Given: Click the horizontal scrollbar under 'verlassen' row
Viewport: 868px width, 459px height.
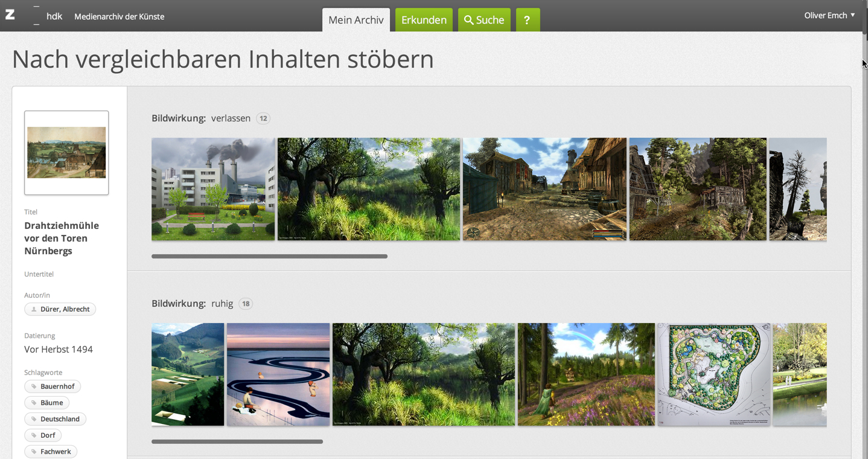Looking at the screenshot, I should [269, 256].
